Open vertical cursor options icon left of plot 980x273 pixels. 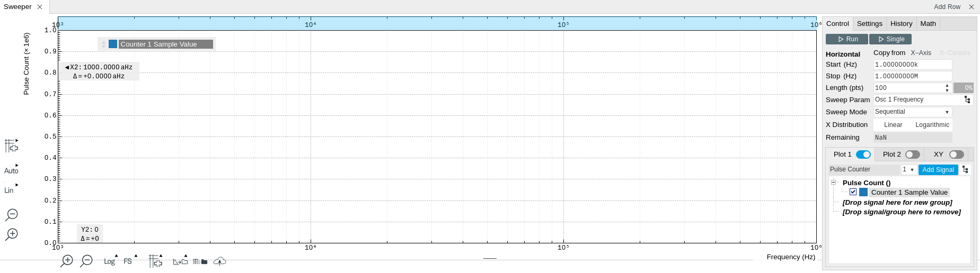coord(11,145)
